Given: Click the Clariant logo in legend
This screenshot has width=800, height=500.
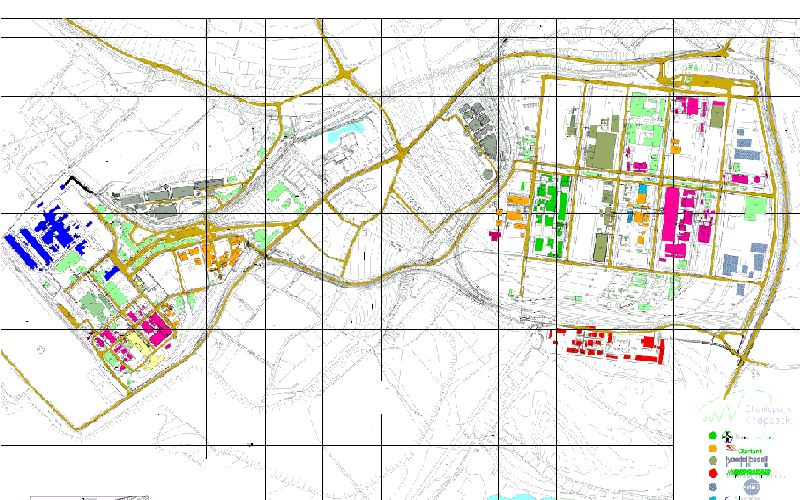Looking at the screenshot, I should coord(744,449).
